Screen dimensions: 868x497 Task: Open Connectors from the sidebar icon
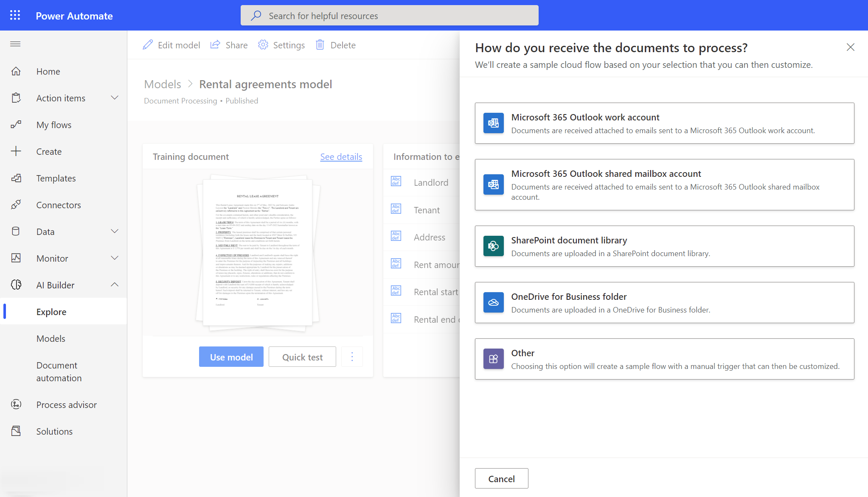click(x=16, y=205)
